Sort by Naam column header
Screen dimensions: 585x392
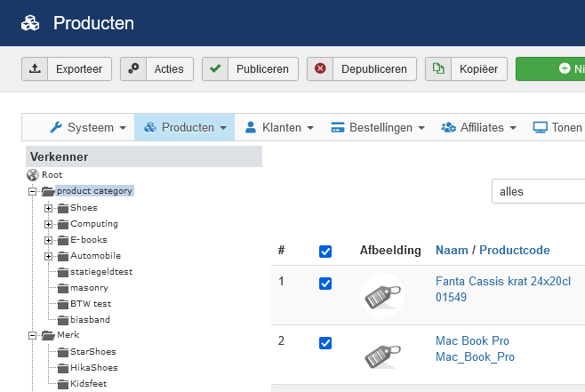452,250
